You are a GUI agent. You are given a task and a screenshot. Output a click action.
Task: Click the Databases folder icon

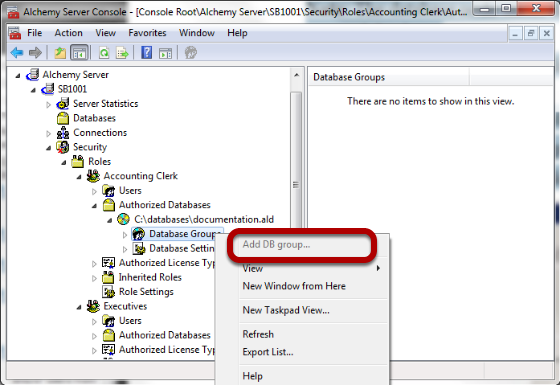point(63,118)
